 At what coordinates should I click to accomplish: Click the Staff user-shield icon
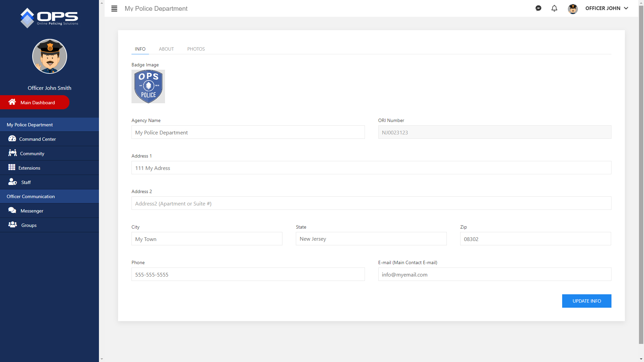coord(12,182)
